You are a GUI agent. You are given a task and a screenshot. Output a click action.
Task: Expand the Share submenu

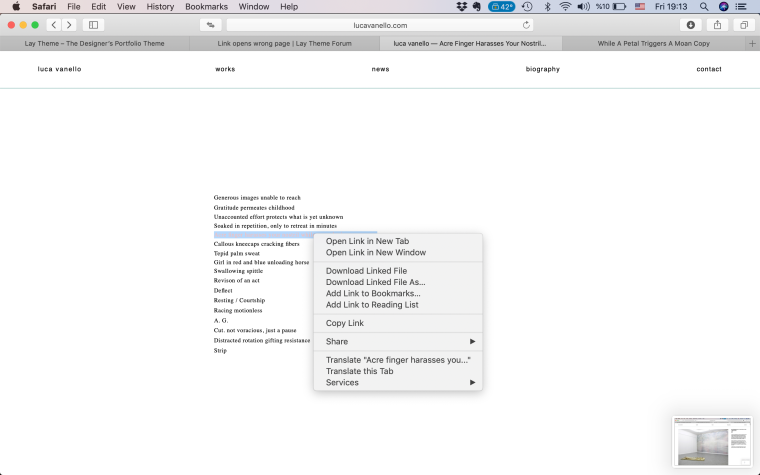[x=398, y=342]
